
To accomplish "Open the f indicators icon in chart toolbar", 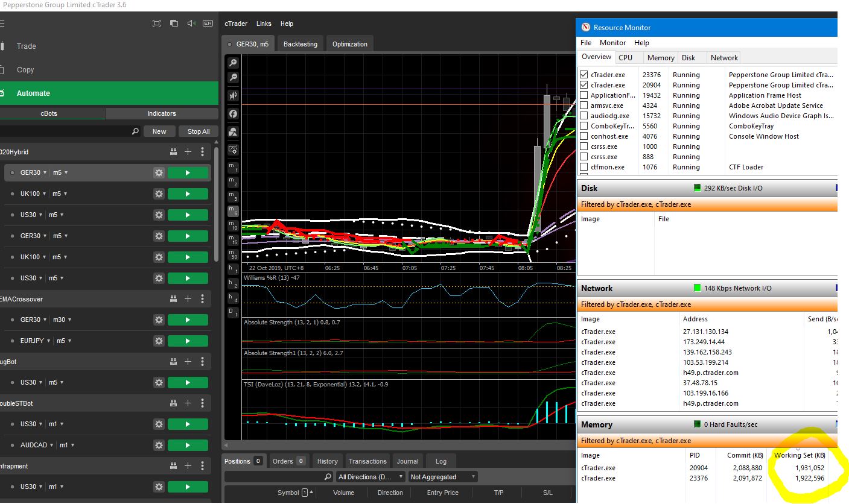I will (x=233, y=113).
